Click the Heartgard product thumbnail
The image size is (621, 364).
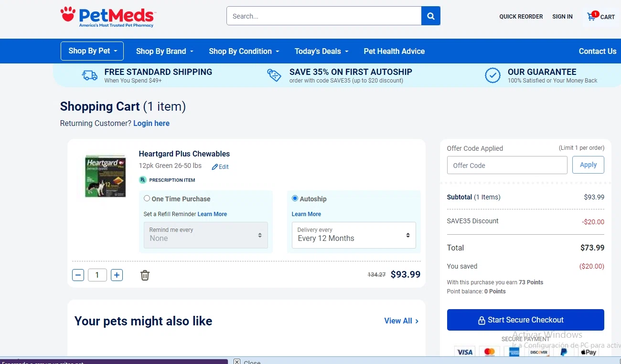(x=105, y=176)
